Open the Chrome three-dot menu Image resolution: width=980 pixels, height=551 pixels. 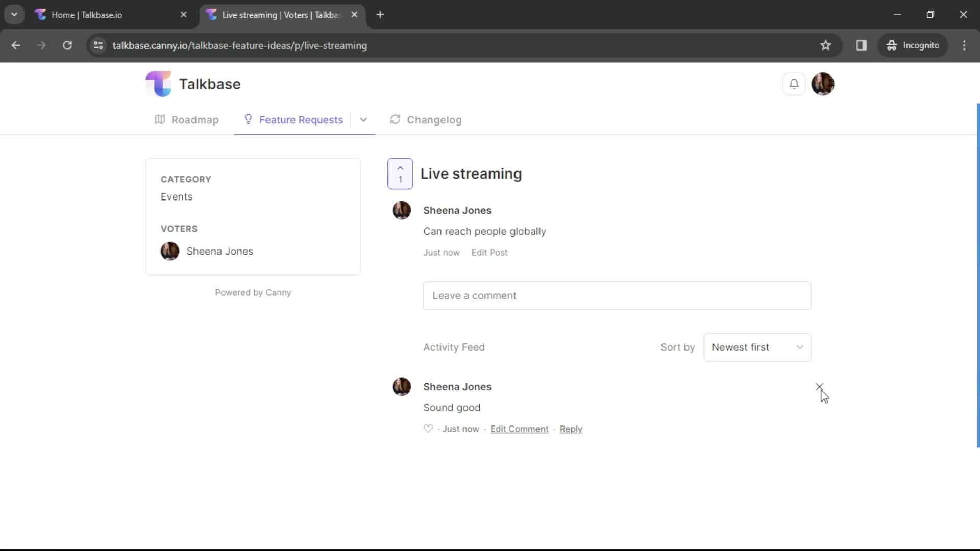click(964, 45)
